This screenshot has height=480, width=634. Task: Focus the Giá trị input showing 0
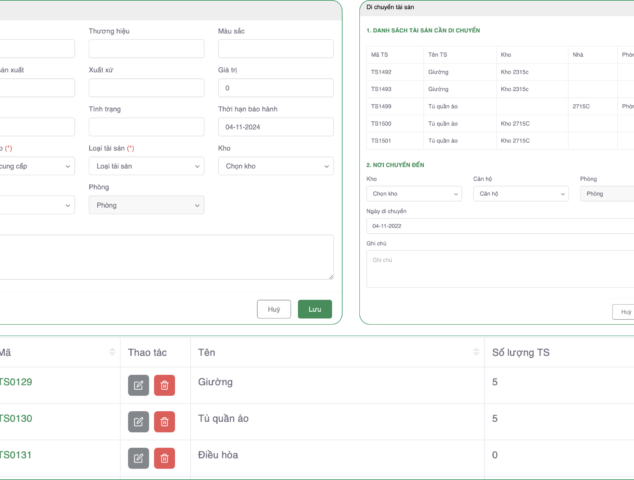(275, 88)
